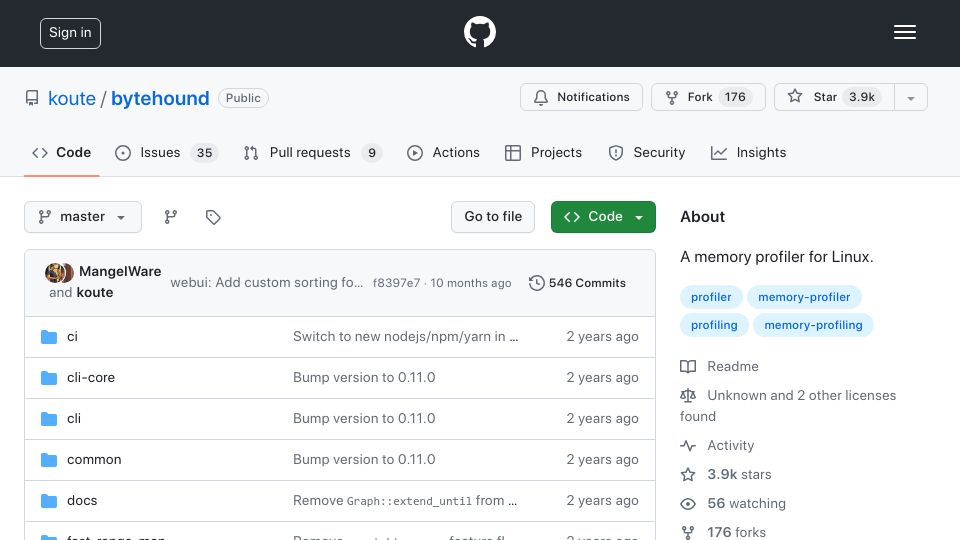Viewport: 960px width, 540px height.
Task: Open the Actions tab
Action: pyautogui.click(x=443, y=152)
